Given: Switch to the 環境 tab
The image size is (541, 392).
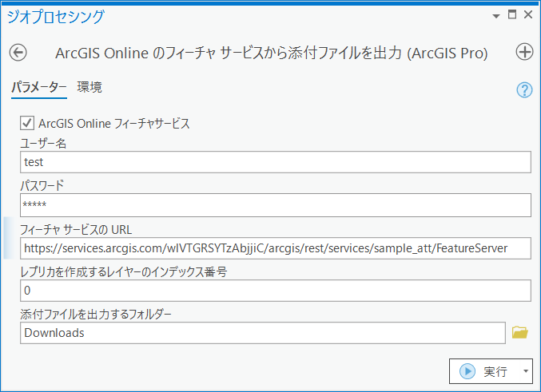Looking at the screenshot, I should click(x=90, y=87).
